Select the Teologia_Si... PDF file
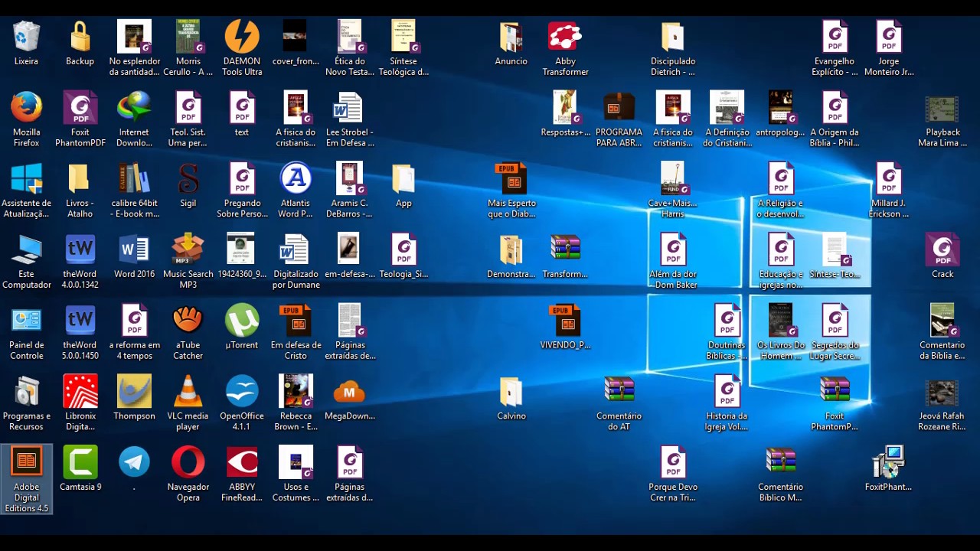The height and width of the screenshot is (551, 980). point(403,250)
